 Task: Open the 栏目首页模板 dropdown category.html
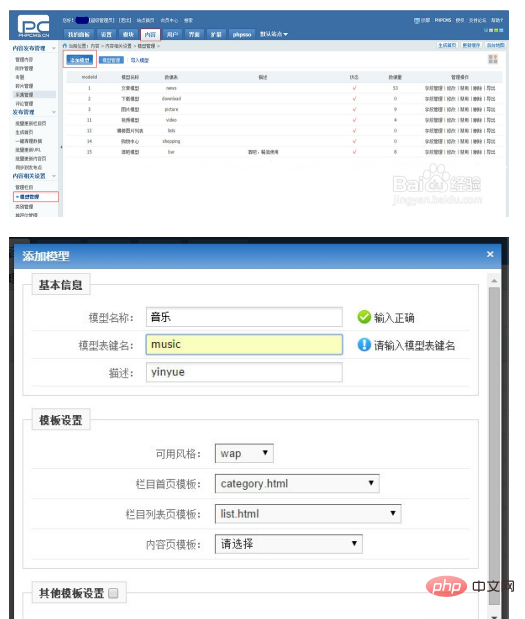(297, 484)
